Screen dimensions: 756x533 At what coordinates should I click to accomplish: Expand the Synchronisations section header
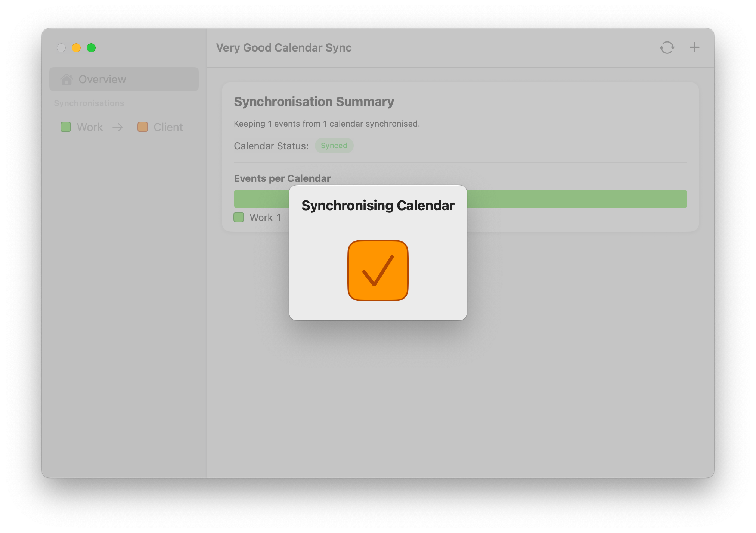89,103
